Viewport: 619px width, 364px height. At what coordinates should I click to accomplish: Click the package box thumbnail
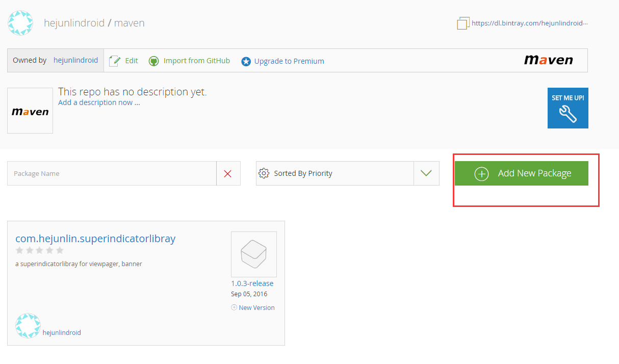[253, 254]
